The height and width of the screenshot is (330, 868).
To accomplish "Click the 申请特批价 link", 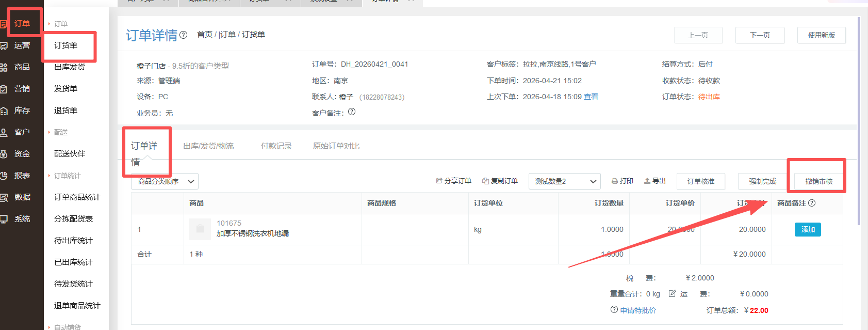I will click(x=638, y=310).
